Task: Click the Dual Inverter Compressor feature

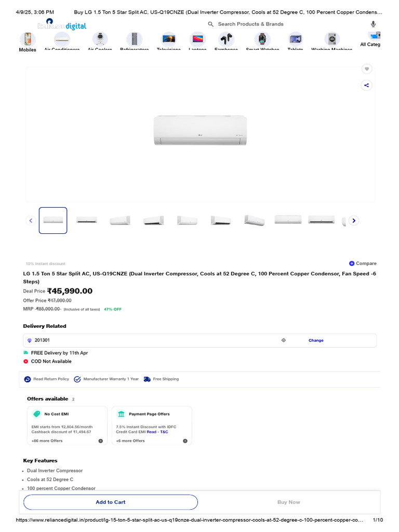Action: point(55,471)
